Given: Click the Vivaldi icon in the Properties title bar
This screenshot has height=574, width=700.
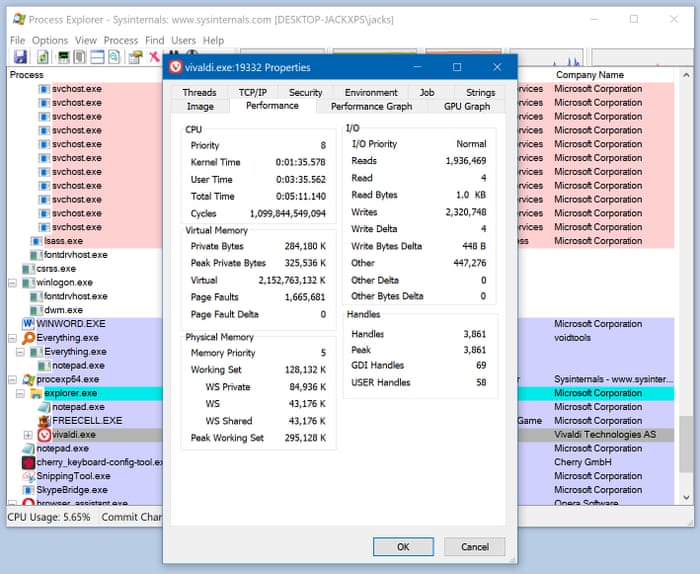Looking at the screenshot, I should pos(175,67).
